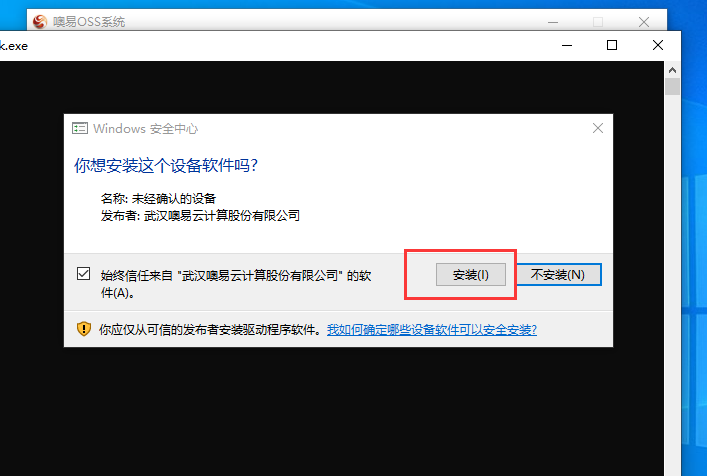Toggle the always trust 武汉噢易云计算 checkbox
Image resolution: width=707 pixels, height=476 pixels.
pos(83,274)
